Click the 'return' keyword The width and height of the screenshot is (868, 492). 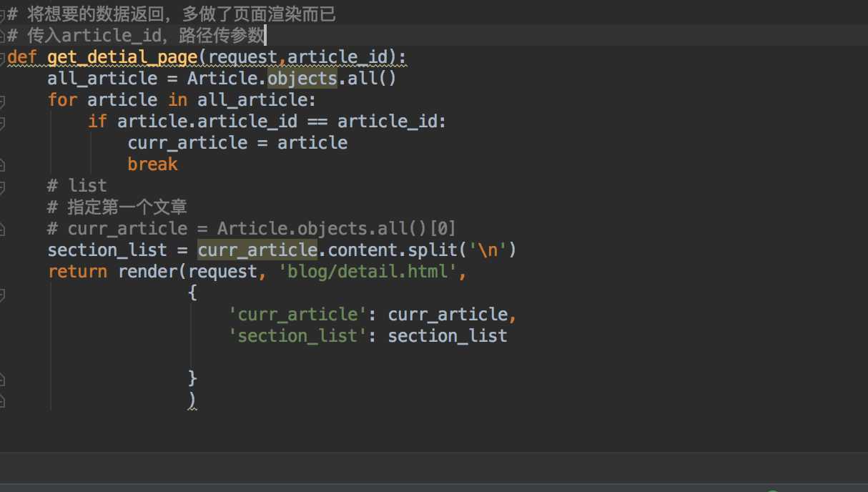pos(77,271)
